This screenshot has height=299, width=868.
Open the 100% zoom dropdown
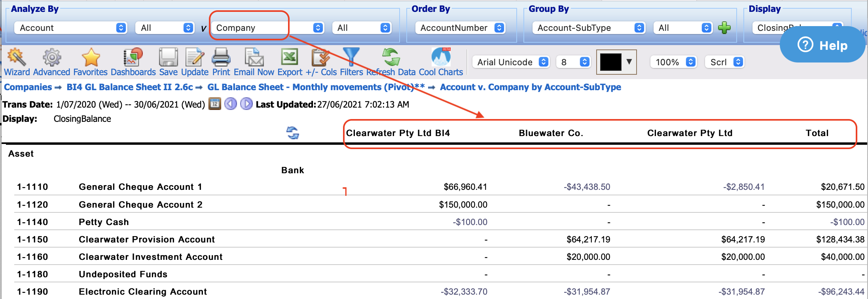click(673, 62)
